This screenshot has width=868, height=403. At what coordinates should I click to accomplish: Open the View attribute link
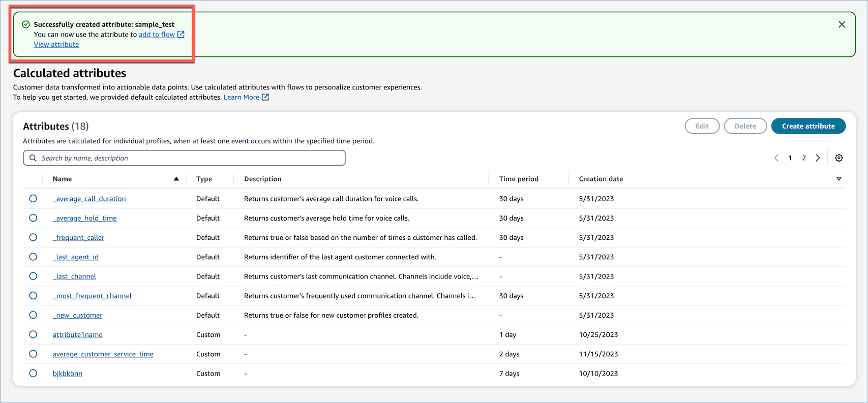tap(56, 44)
